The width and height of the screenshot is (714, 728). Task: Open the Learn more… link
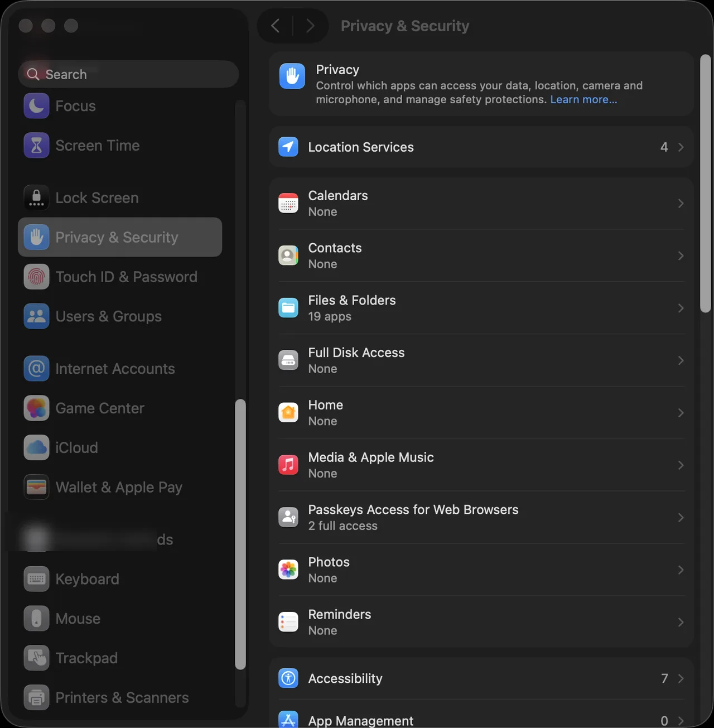click(583, 99)
